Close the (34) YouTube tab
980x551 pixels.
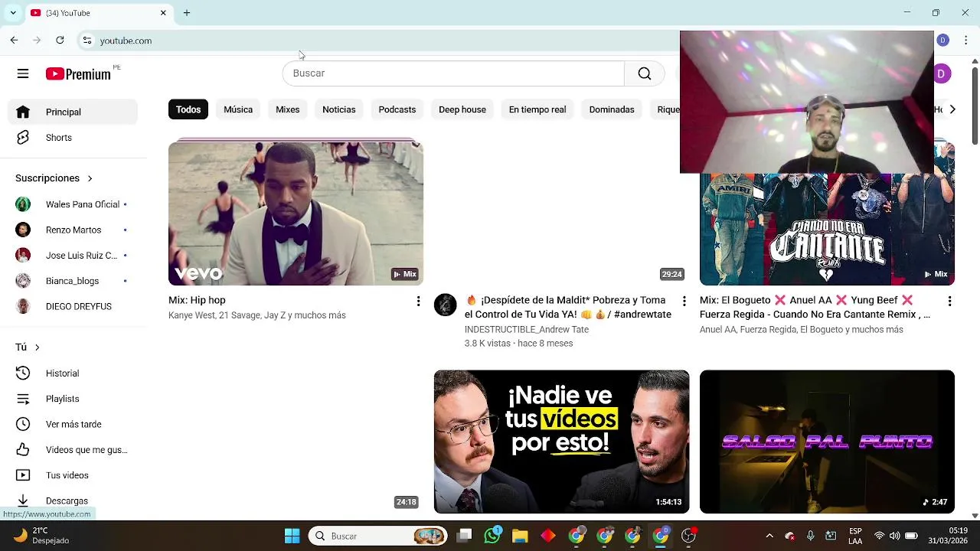click(163, 13)
